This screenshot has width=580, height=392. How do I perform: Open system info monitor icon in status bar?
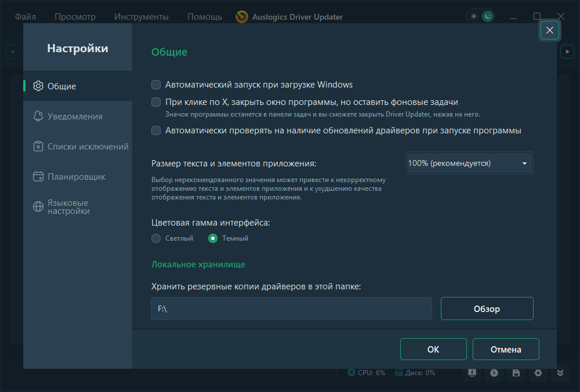coord(472,373)
